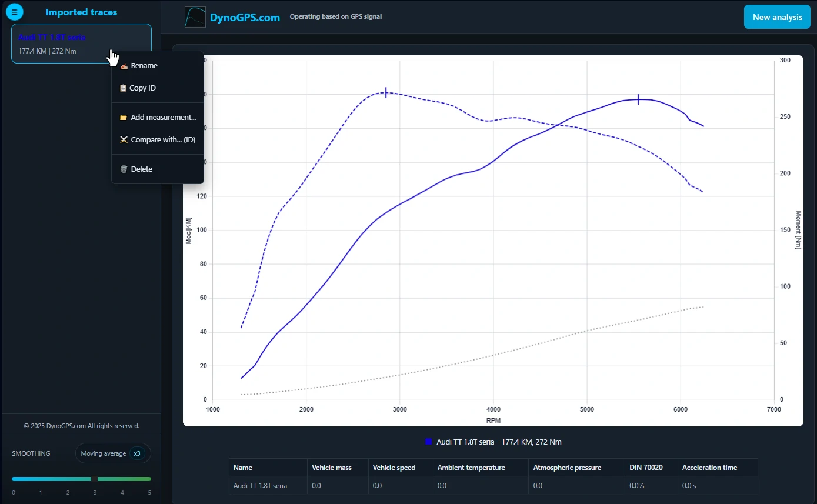
Task: Click the DynoGPS chart logo icon
Action: [195, 17]
